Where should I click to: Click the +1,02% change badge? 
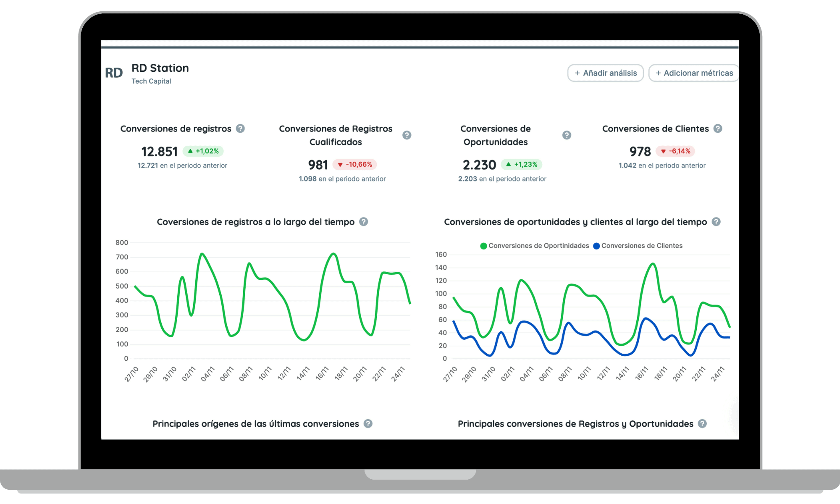point(203,151)
